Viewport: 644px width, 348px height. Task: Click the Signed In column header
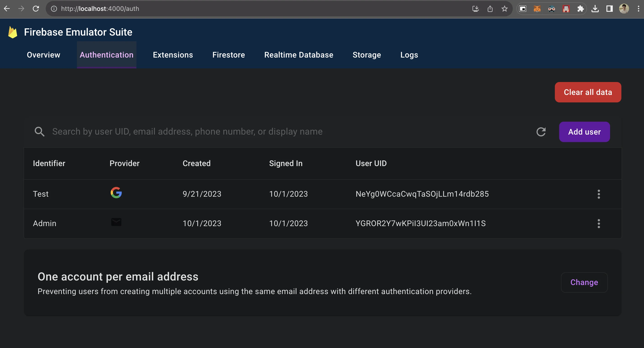[286, 164]
